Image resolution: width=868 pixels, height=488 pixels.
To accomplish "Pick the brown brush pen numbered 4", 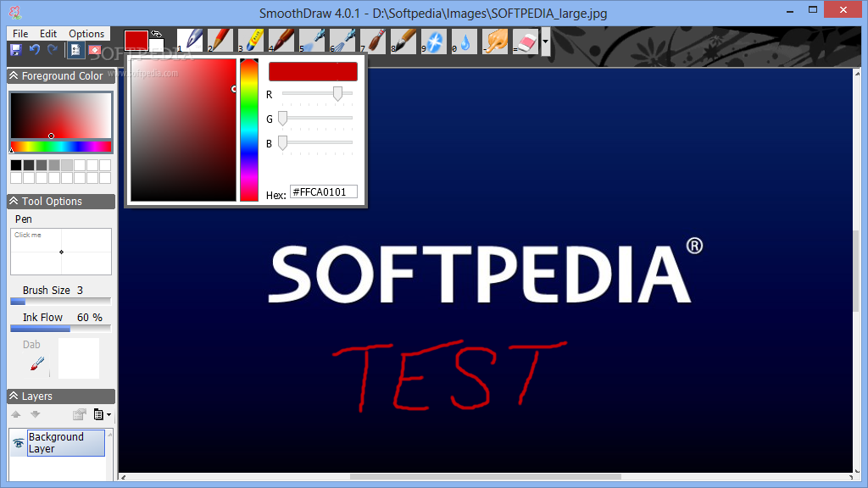I will click(281, 41).
